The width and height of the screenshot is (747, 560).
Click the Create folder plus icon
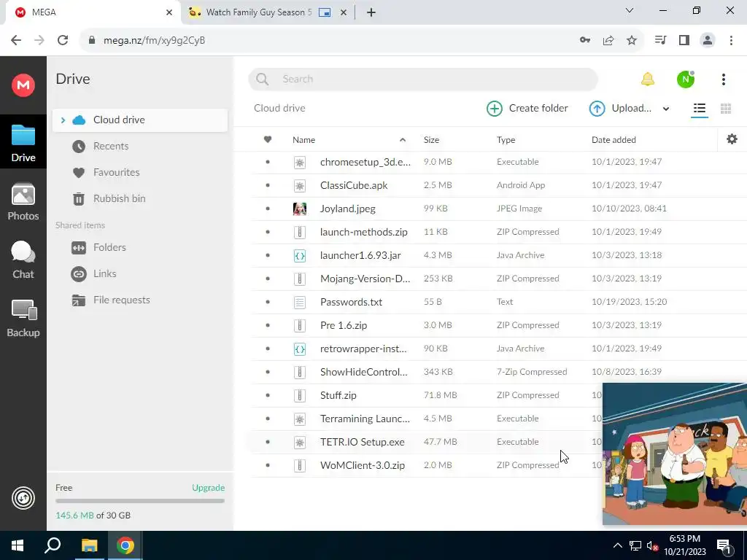tap(495, 108)
